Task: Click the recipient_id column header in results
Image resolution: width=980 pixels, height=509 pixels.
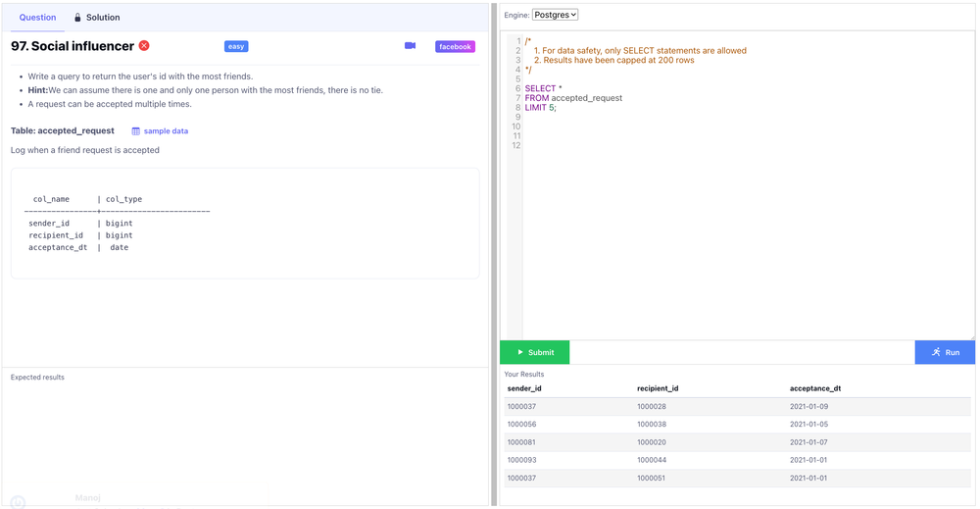Action: [x=658, y=388]
